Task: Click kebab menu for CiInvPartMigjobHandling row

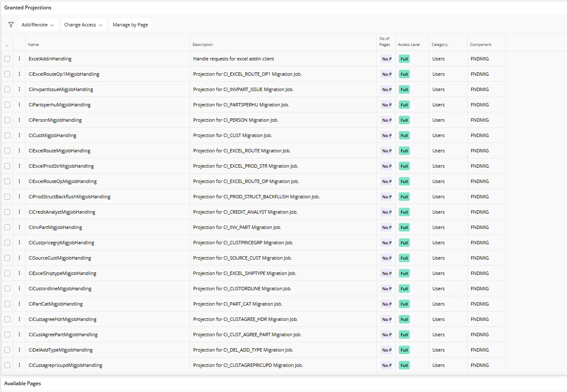Action: coord(19,227)
